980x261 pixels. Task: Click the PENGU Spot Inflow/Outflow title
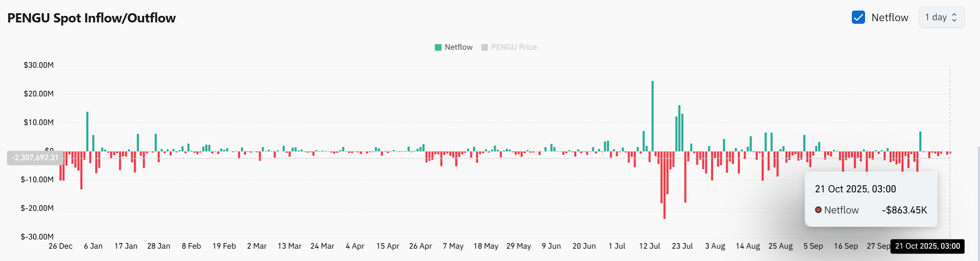pyautogui.click(x=92, y=18)
